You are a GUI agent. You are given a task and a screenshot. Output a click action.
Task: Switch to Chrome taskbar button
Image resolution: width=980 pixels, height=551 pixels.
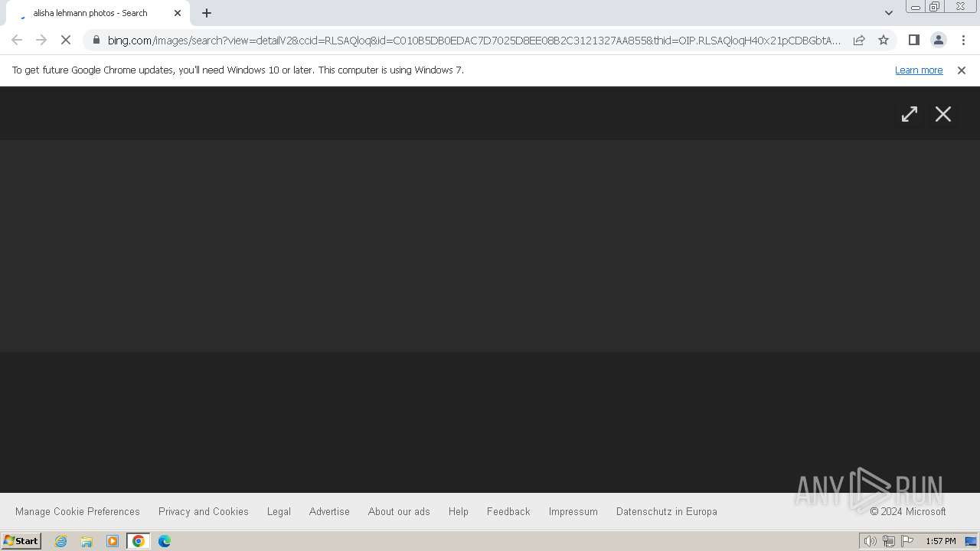[x=139, y=541]
